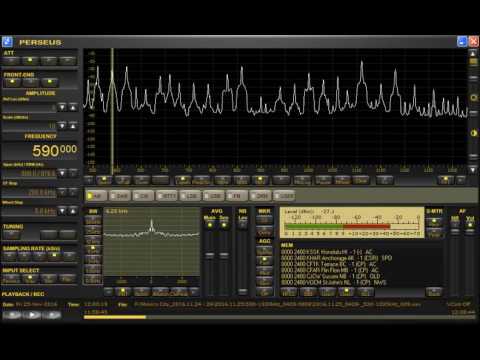480x360 pixels.
Task: Decrease the Span value with down arrow
Action: (62, 173)
